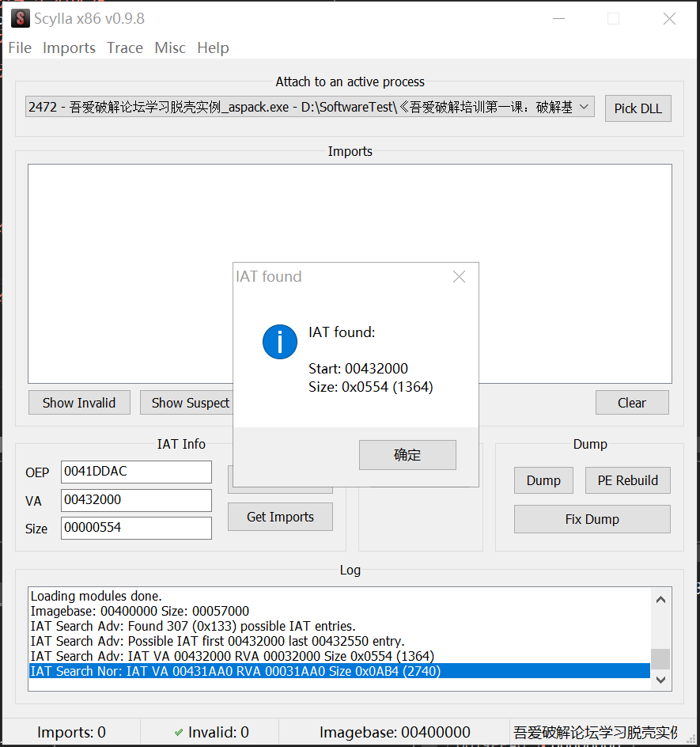Click the Fix Dump button

tap(592, 519)
